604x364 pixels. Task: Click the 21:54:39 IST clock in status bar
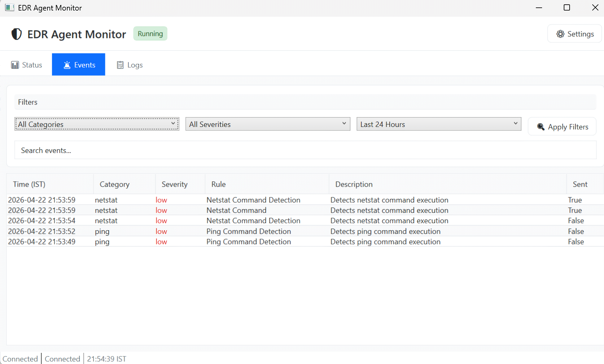coord(107,359)
